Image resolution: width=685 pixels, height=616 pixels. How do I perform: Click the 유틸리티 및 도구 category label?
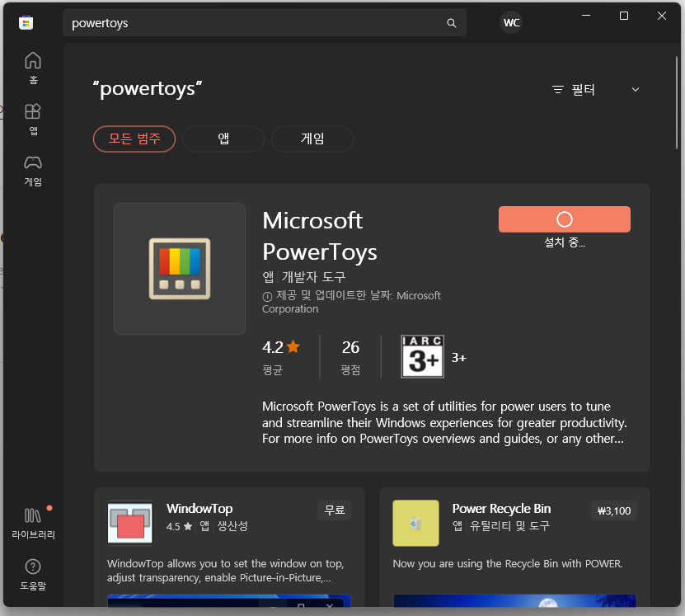coord(509,526)
